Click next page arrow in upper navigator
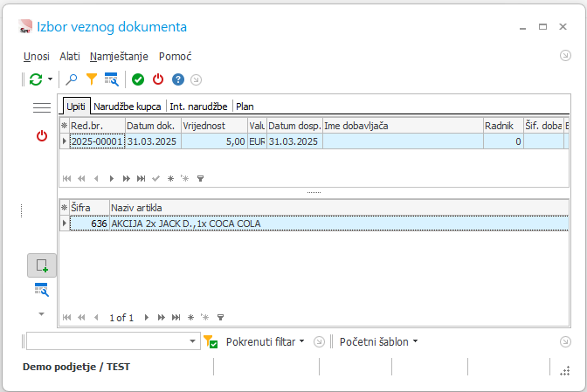 (127, 178)
